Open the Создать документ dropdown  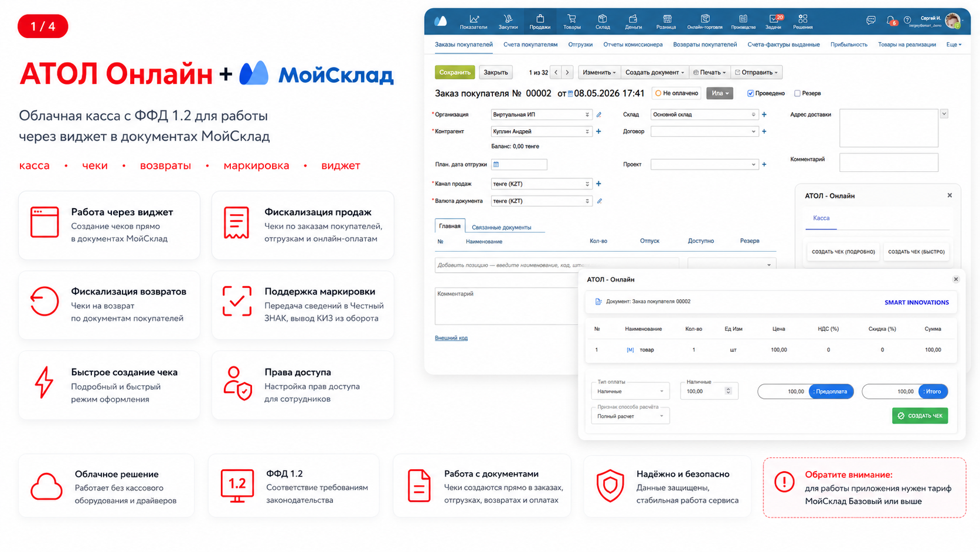click(x=655, y=72)
